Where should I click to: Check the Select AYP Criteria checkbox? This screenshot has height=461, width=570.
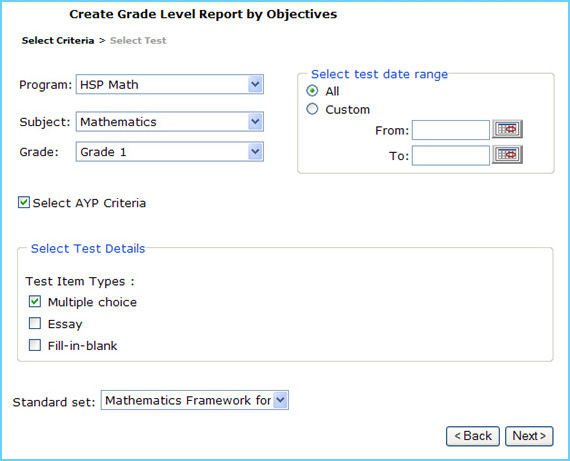click(24, 202)
